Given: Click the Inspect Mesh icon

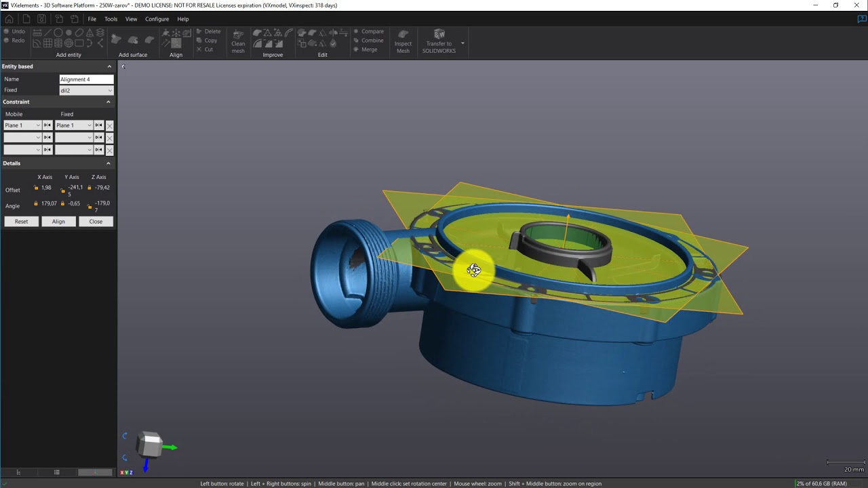Looking at the screenshot, I should [x=403, y=41].
